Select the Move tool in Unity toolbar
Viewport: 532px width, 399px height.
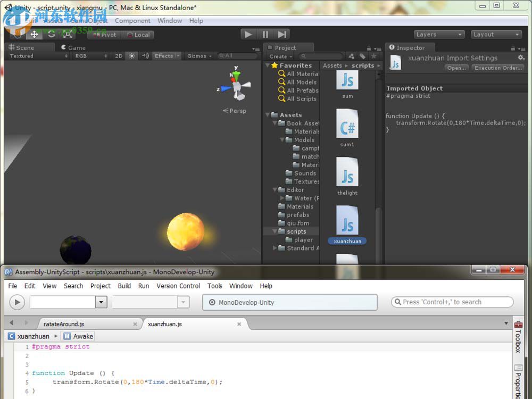click(34, 34)
